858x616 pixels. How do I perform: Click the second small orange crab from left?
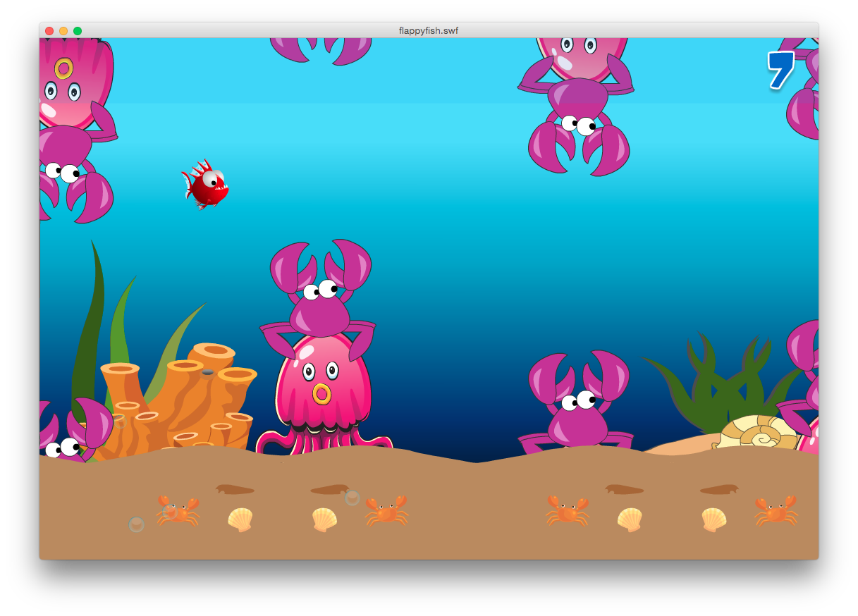click(386, 510)
